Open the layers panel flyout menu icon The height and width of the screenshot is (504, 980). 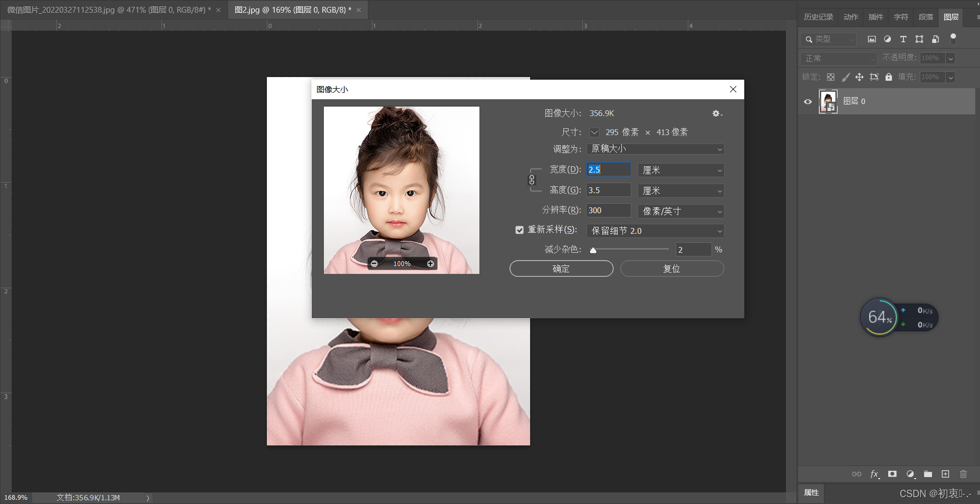pyautogui.click(x=977, y=17)
